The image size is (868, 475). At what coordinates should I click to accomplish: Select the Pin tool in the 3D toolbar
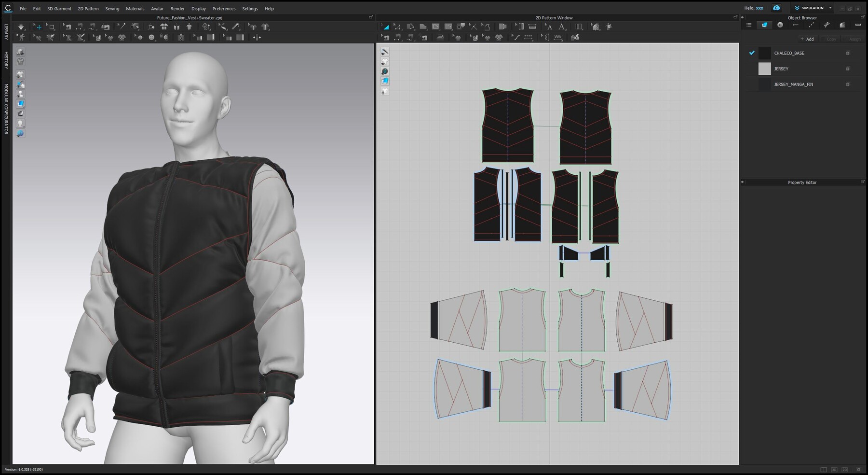pos(122,28)
